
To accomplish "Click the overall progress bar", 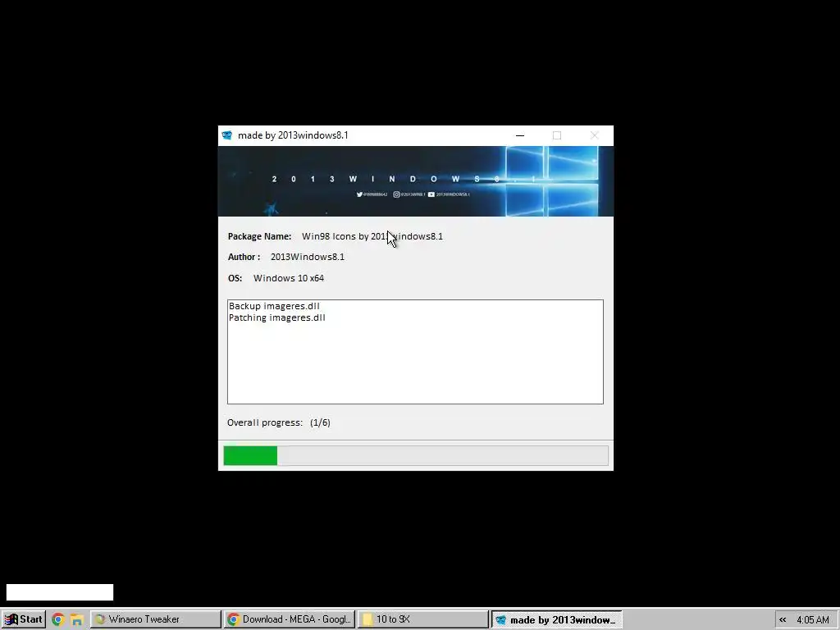I will [416, 455].
